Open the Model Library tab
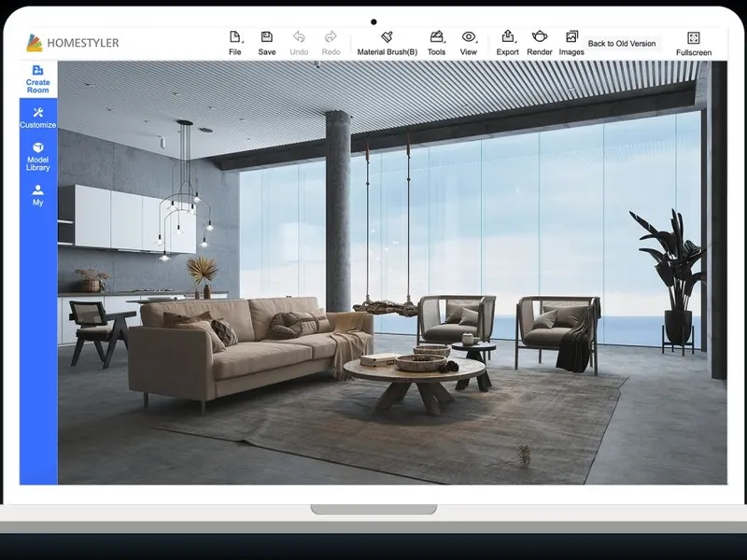Screen dimensions: 747x560 pyautogui.click(x=38, y=156)
